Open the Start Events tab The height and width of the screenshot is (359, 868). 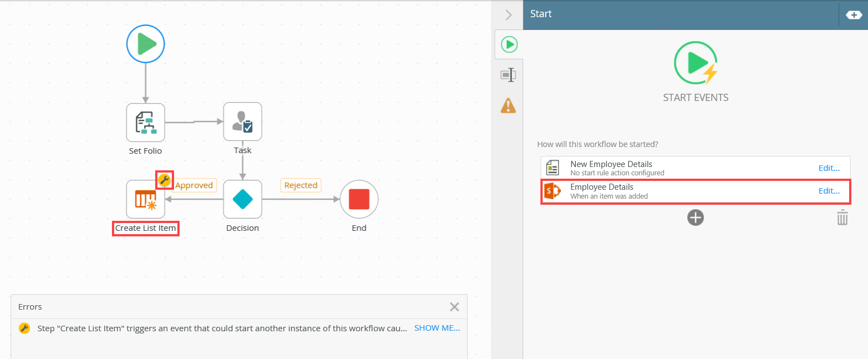[x=509, y=44]
